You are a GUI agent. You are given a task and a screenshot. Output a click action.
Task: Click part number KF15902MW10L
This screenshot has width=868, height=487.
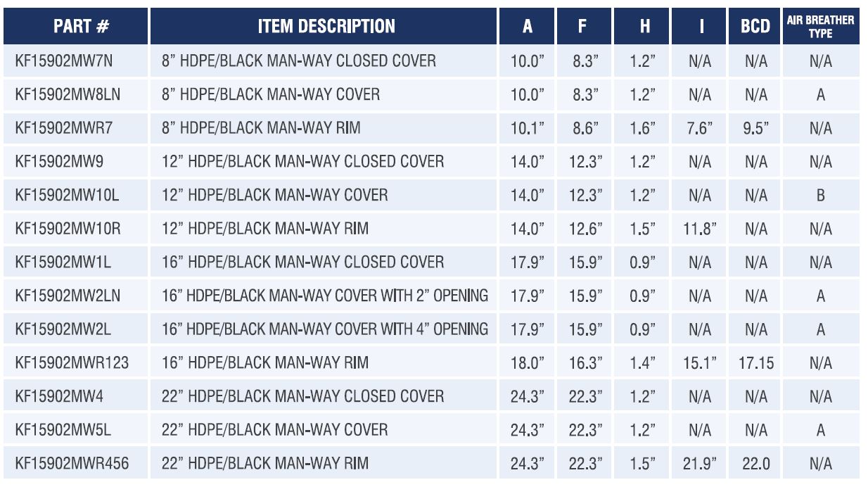(68, 195)
